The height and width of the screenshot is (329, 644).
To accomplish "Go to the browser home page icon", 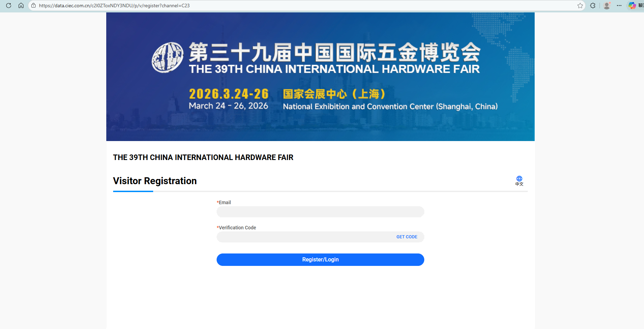I will click(x=21, y=6).
